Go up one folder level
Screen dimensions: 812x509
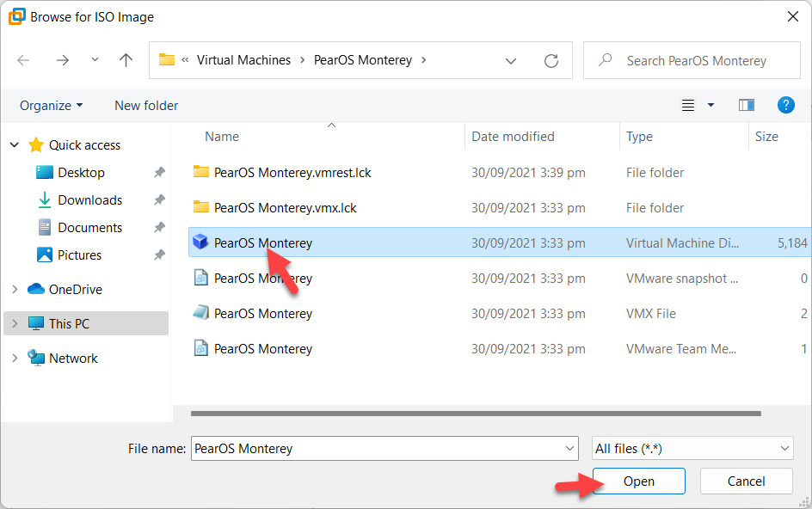(126, 60)
